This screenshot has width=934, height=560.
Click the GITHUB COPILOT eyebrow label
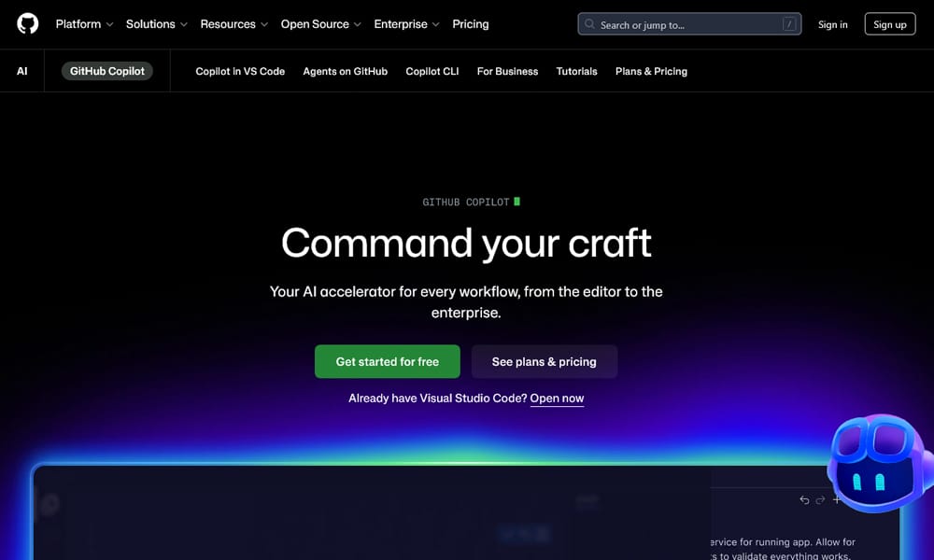466,203
